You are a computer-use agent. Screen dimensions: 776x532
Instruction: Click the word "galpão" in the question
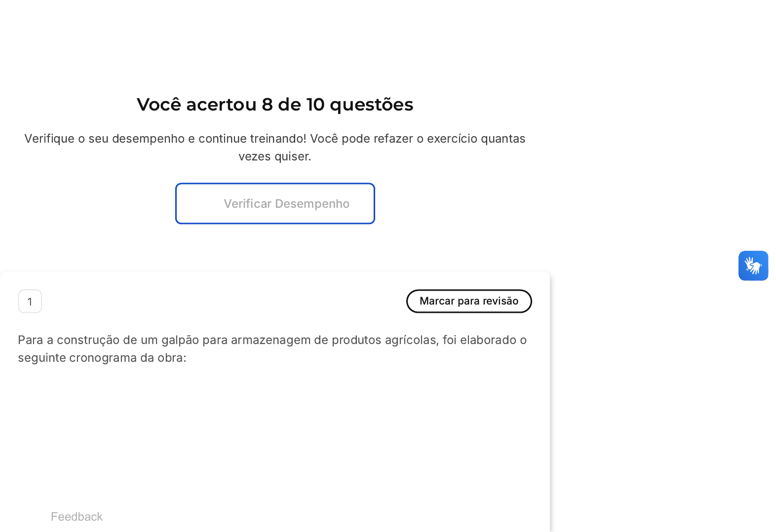pyautogui.click(x=180, y=340)
